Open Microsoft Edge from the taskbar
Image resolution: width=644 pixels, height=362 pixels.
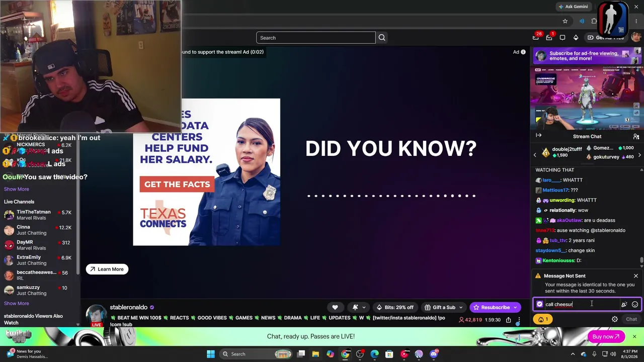[x=374, y=354]
